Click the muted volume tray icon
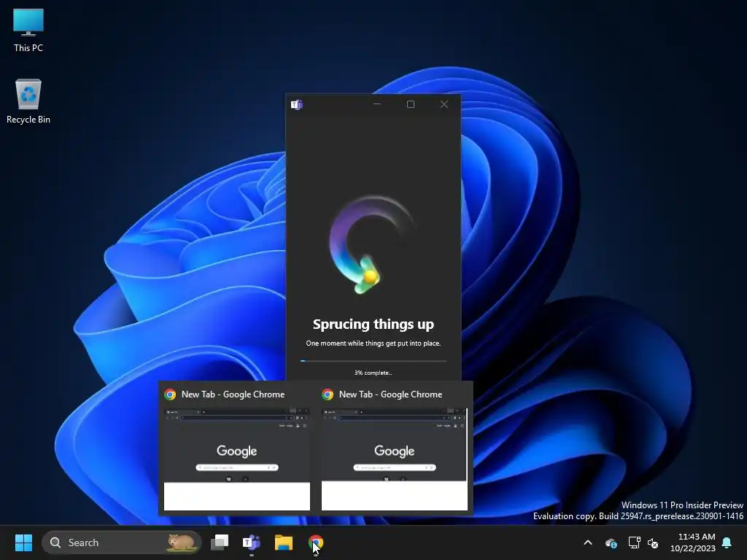 pyautogui.click(x=653, y=542)
